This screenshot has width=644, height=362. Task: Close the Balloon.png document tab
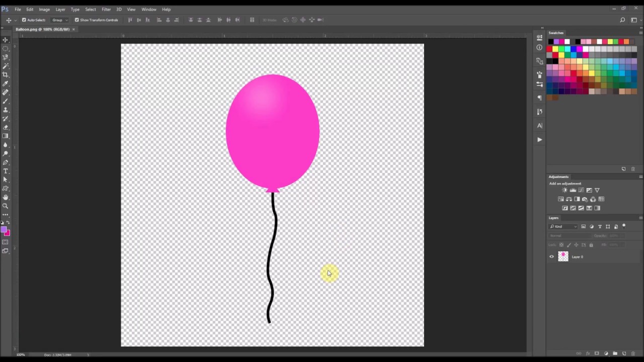[x=73, y=29]
